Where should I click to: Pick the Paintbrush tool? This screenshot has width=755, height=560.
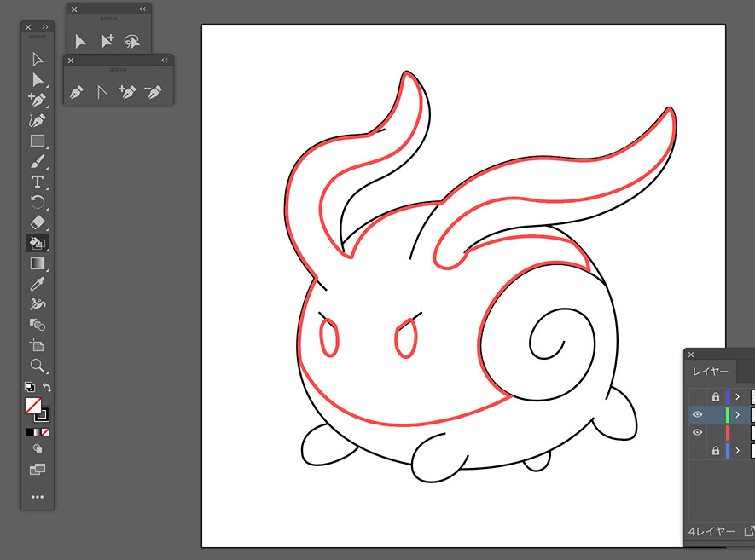(x=38, y=161)
